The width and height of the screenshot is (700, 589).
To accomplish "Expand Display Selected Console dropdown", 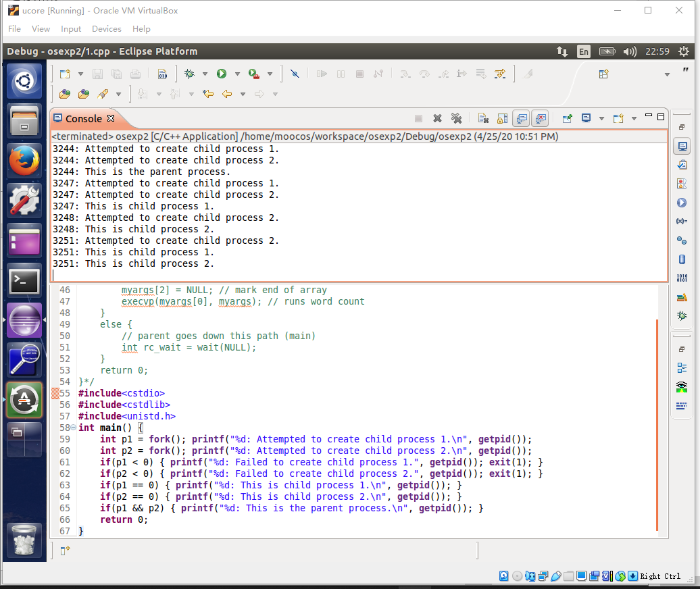I will pyautogui.click(x=602, y=119).
